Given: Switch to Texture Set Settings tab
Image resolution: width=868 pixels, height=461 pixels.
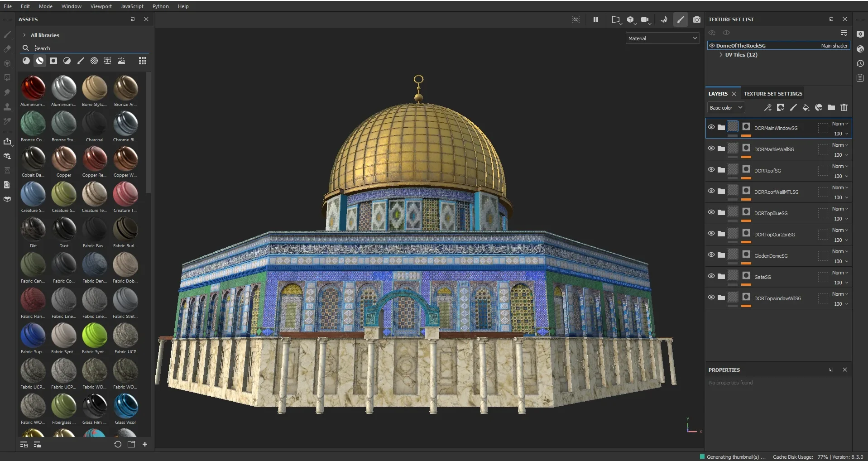Looking at the screenshot, I should coord(773,94).
